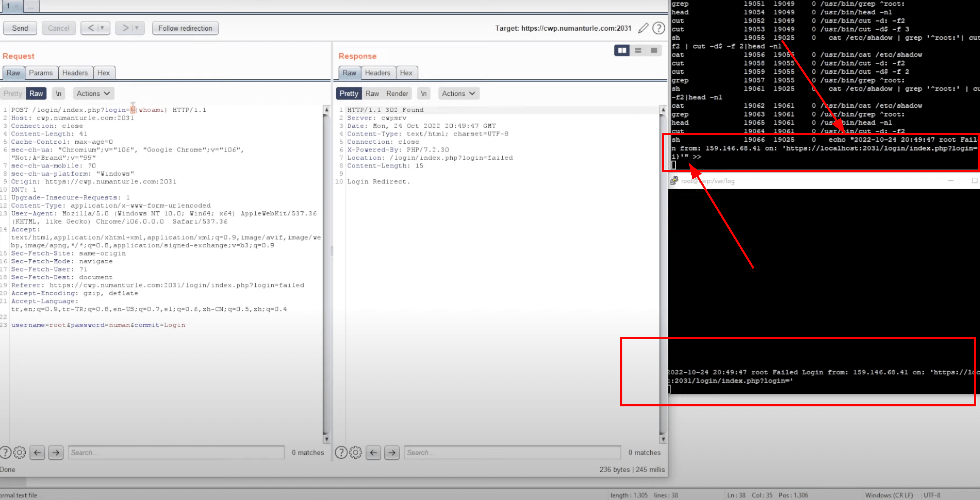This screenshot has height=500, width=980.
Task: Open help icon next to target
Action: [658, 28]
